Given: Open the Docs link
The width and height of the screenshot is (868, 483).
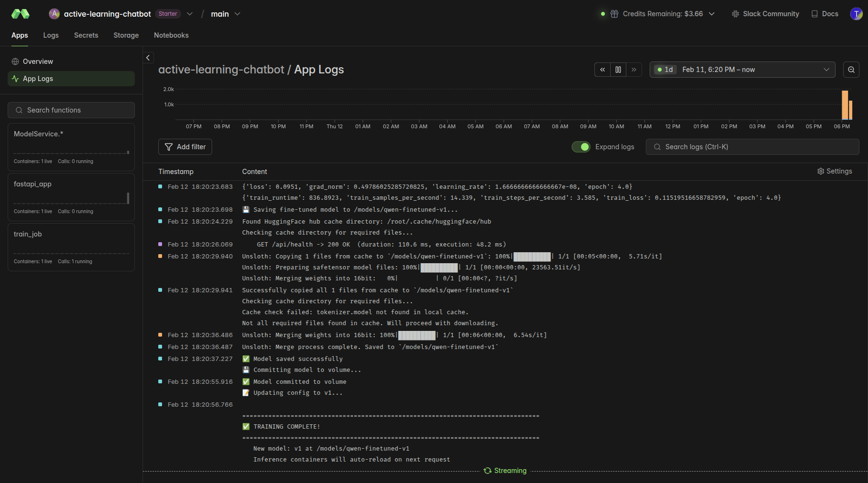Looking at the screenshot, I should (825, 14).
